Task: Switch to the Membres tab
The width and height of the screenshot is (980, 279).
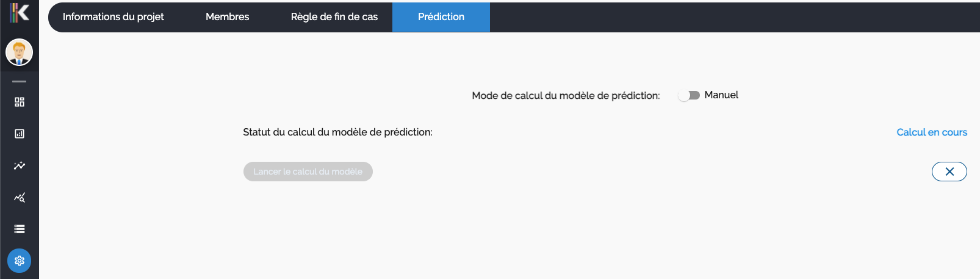Action: tap(227, 17)
